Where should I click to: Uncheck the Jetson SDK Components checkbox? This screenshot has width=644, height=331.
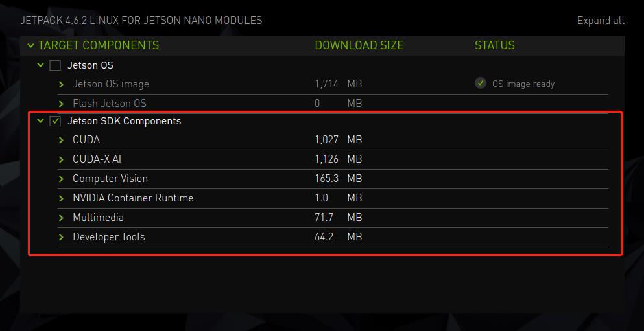click(x=55, y=121)
